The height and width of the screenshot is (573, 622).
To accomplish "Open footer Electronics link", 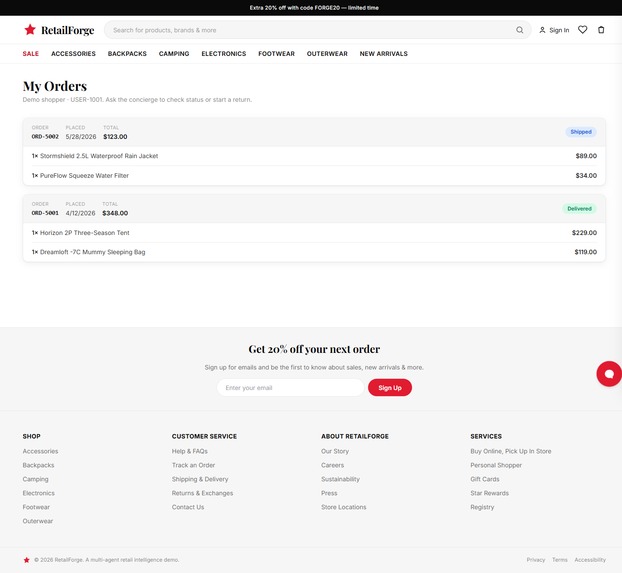I will tap(38, 493).
